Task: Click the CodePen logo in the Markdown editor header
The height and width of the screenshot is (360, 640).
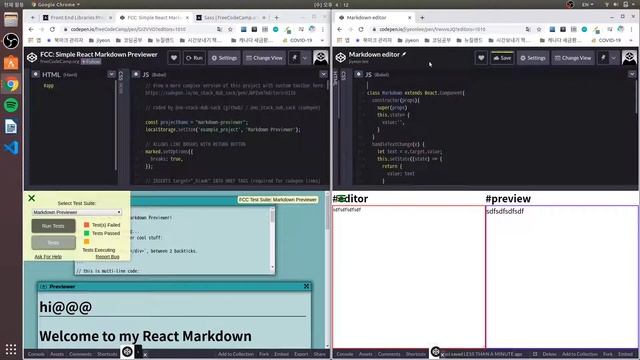Action: [340, 58]
